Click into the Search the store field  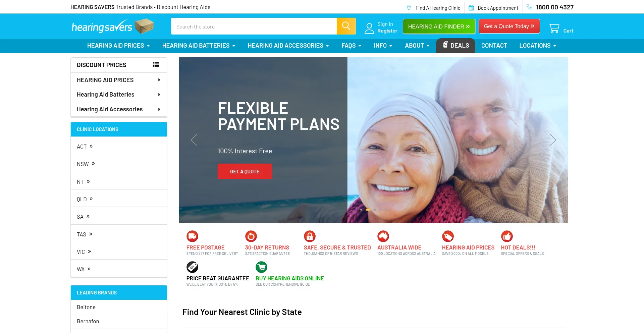[x=254, y=26]
